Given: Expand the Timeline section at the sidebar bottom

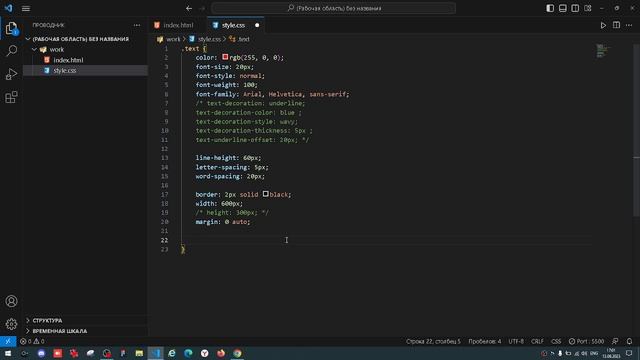Looking at the screenshot, I should [x=85, y=331].
